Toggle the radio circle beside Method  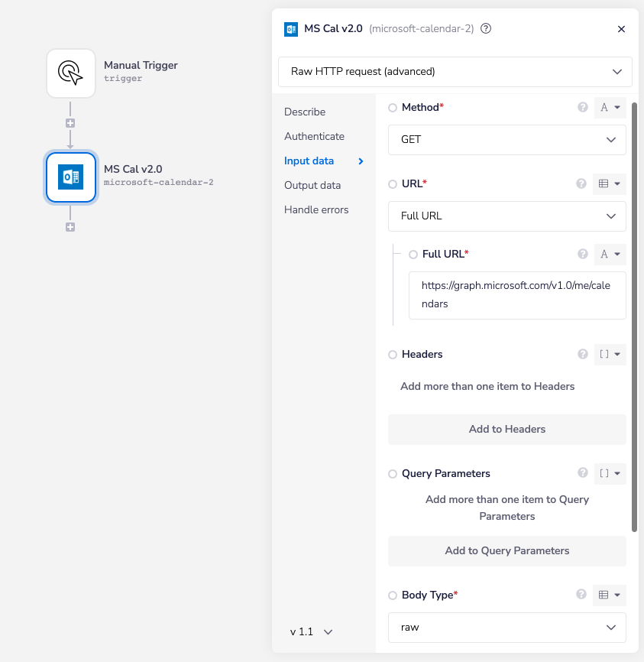(393, 108)
